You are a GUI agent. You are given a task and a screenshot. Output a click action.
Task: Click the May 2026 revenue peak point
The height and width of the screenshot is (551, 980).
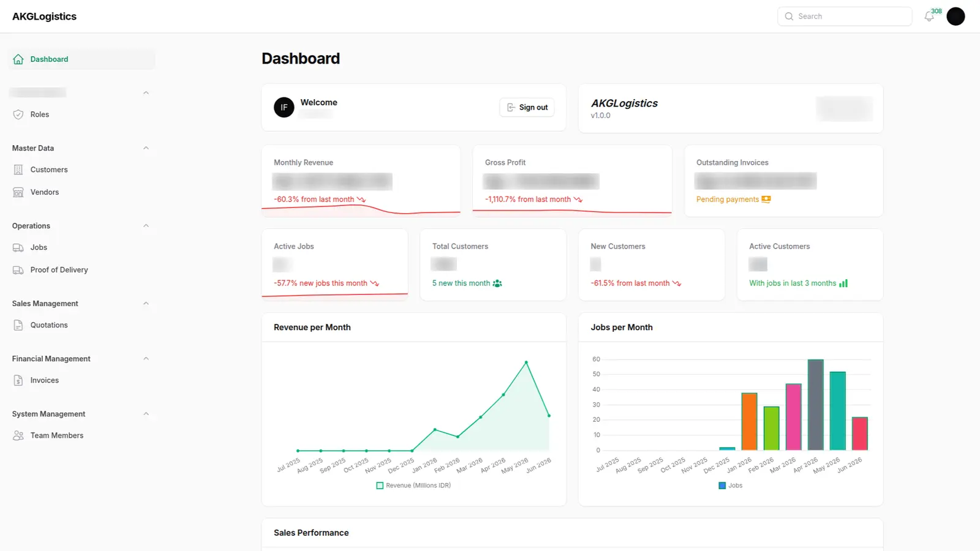point(526,362)
